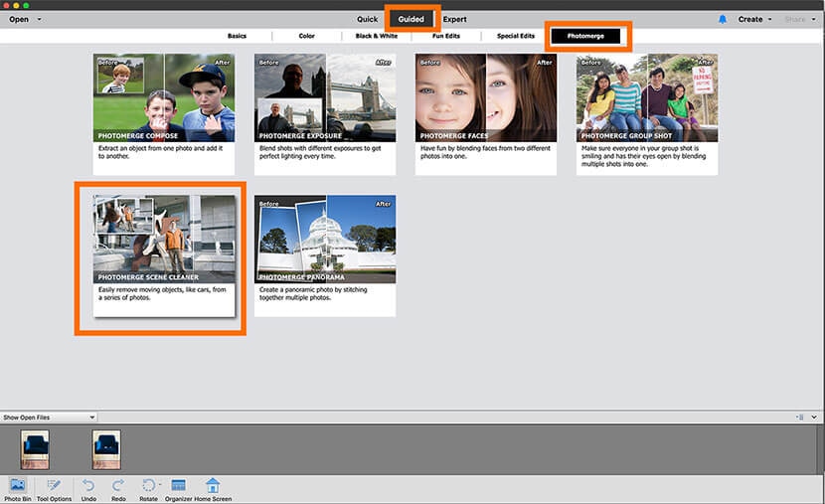Image resolution: width=825 pixels, height=504 pixels.
Task: Select first photo in Photo Bin
Action: click(x=35, y=449)
